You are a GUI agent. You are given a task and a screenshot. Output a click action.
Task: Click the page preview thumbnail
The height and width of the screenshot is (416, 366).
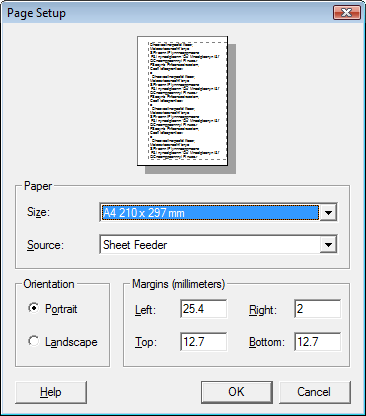point(183,101)
